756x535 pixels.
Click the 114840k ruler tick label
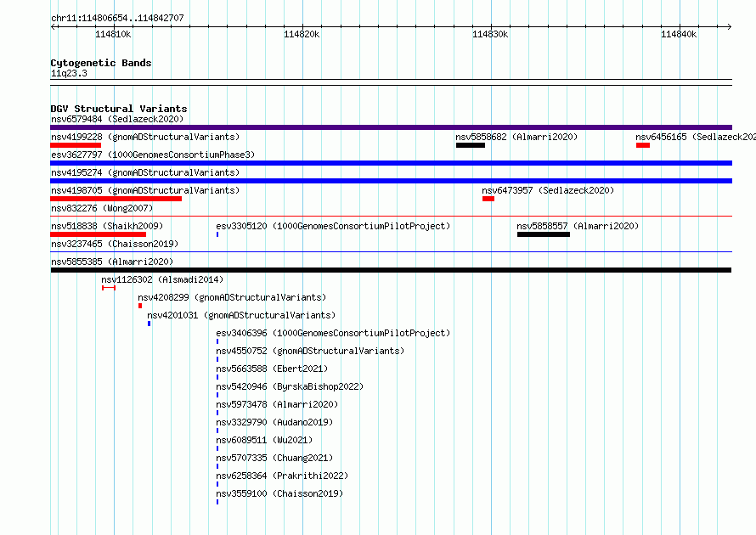679,34
